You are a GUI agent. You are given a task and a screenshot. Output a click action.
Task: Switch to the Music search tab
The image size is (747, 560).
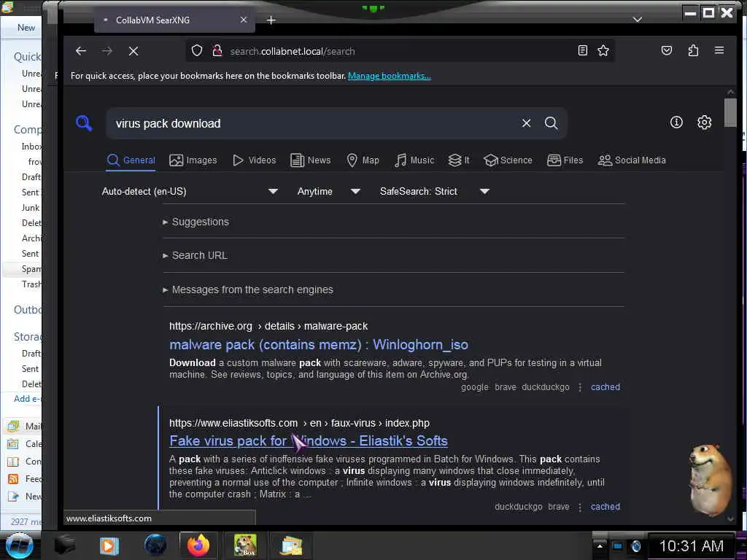point(414,160)
